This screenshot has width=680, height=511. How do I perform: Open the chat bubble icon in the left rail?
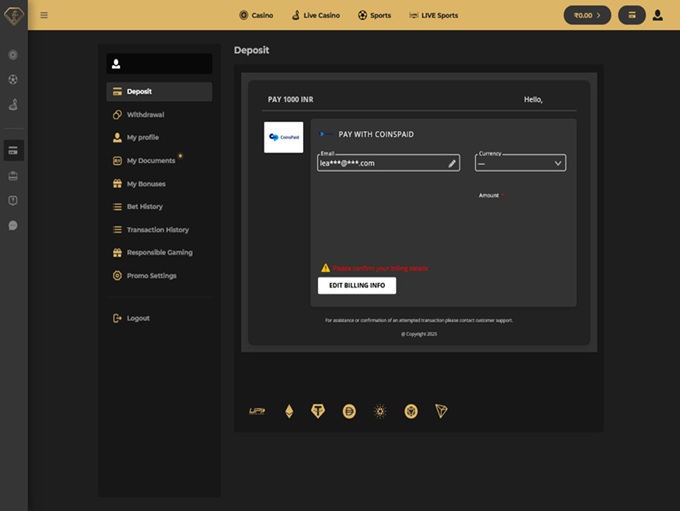point(13,225)
